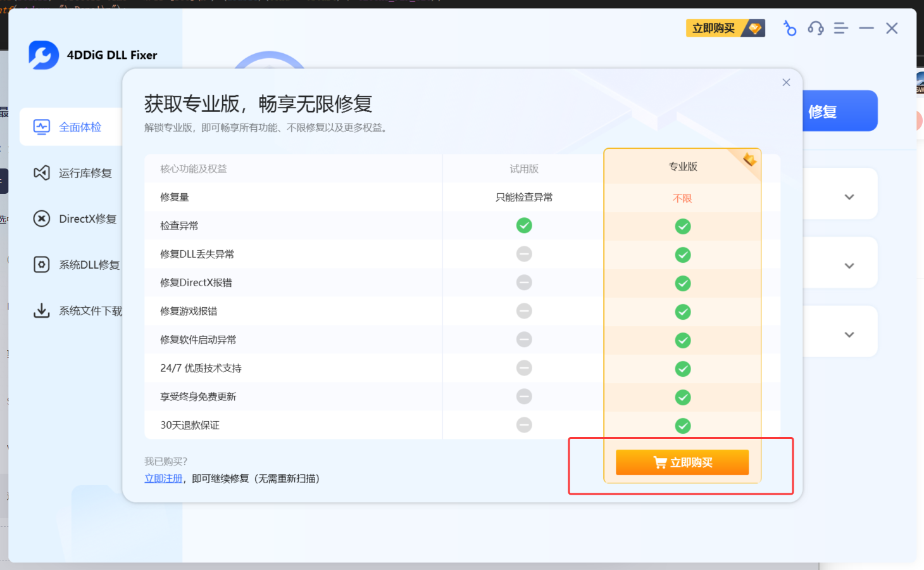Click green check for 检查异常 in 试用版 column
This screenshot has width=924, height=570.
[524, 225]
